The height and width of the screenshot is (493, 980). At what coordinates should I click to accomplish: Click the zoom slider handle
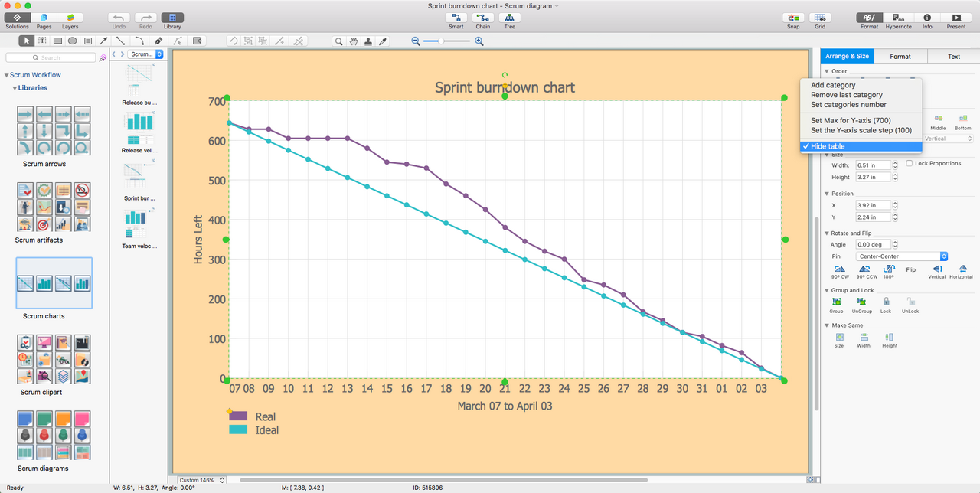pos(441,41)
